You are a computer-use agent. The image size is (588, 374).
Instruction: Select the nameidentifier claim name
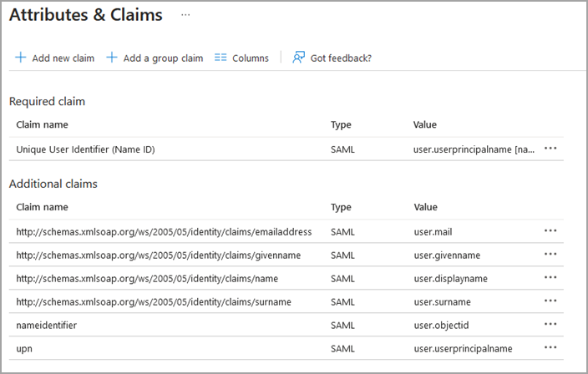(x=47, y=325)
